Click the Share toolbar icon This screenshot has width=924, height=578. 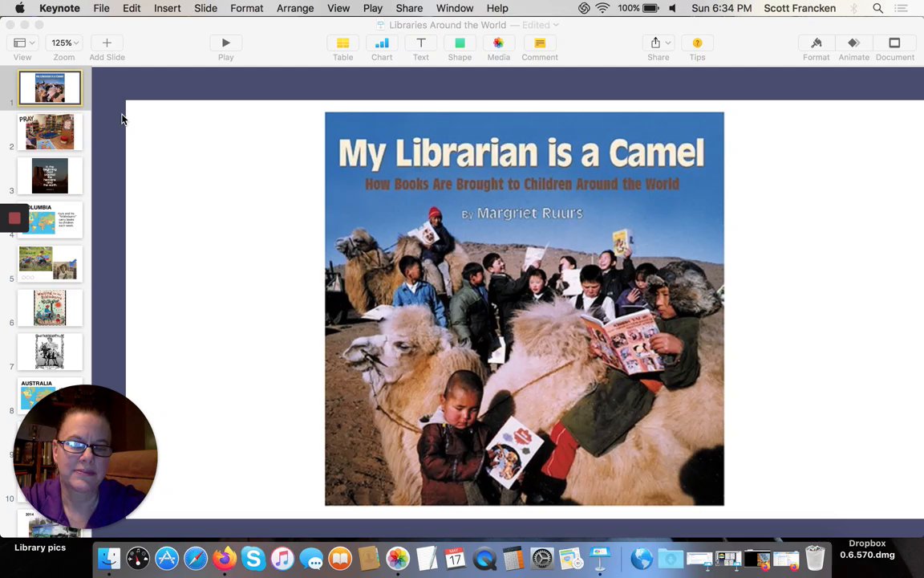[655, 43]
